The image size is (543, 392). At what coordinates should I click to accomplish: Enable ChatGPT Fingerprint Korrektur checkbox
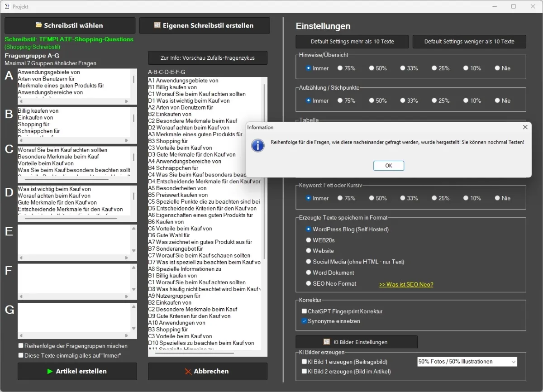305,311
